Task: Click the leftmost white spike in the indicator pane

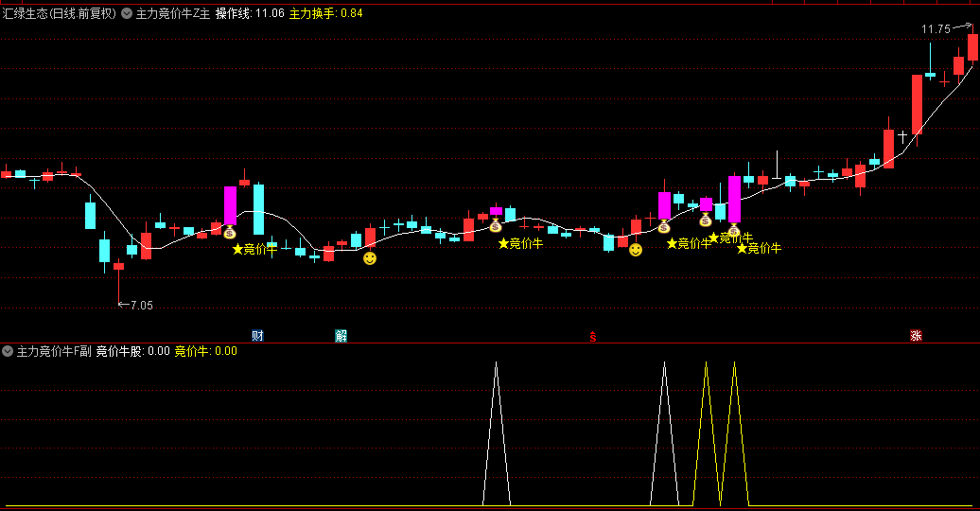Action: click(x=497, y=432)
